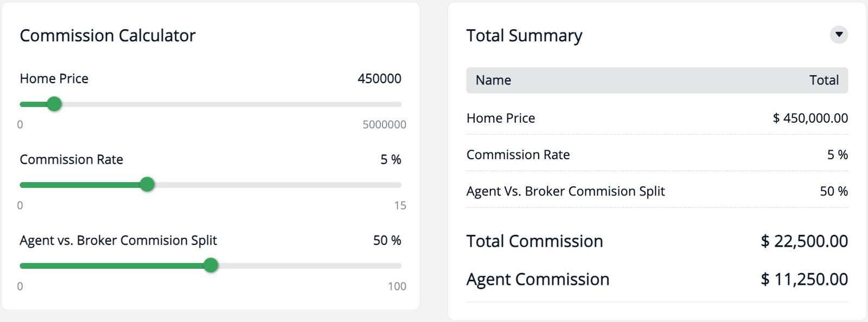Click the Home Price label in the calculator

tap(54, 79)
